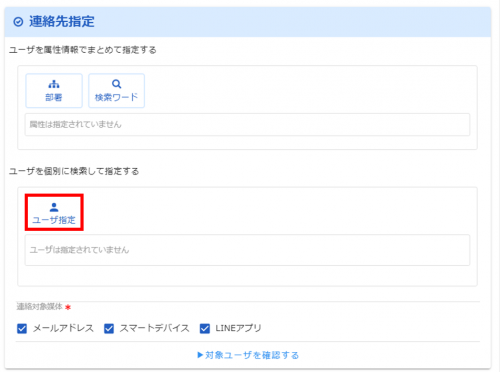Click the 連絡対象媒体 label
The image size is (500, 372).
pos(40,306)
